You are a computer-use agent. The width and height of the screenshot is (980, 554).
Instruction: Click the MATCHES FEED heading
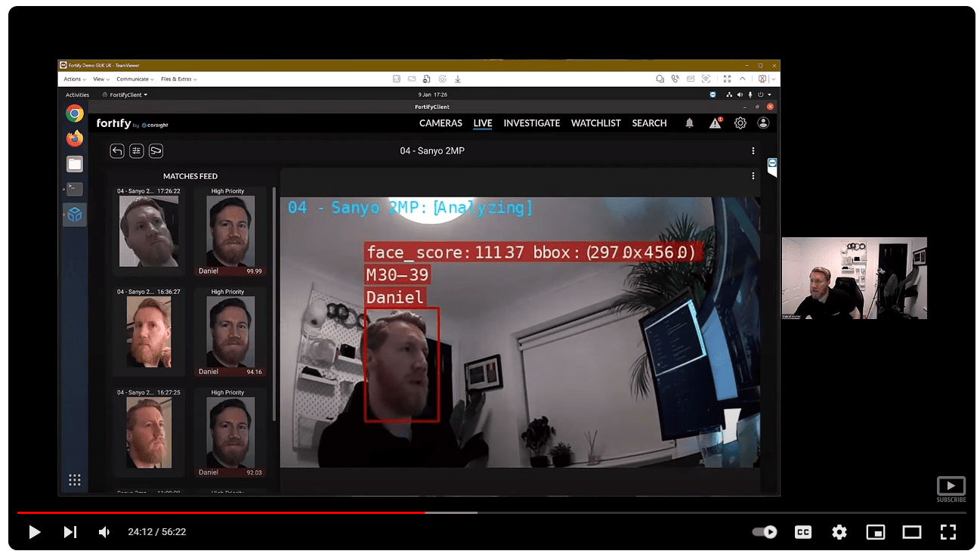190,176
